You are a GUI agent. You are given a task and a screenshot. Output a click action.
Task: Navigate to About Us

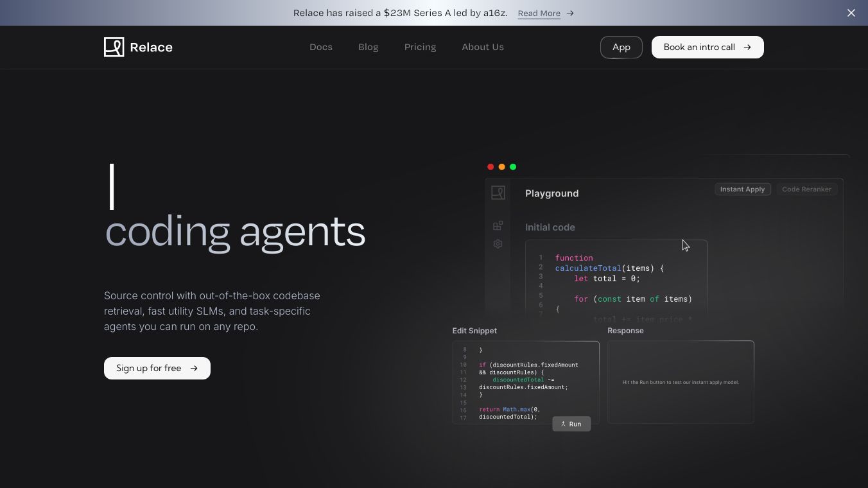(x=482, y=47)
